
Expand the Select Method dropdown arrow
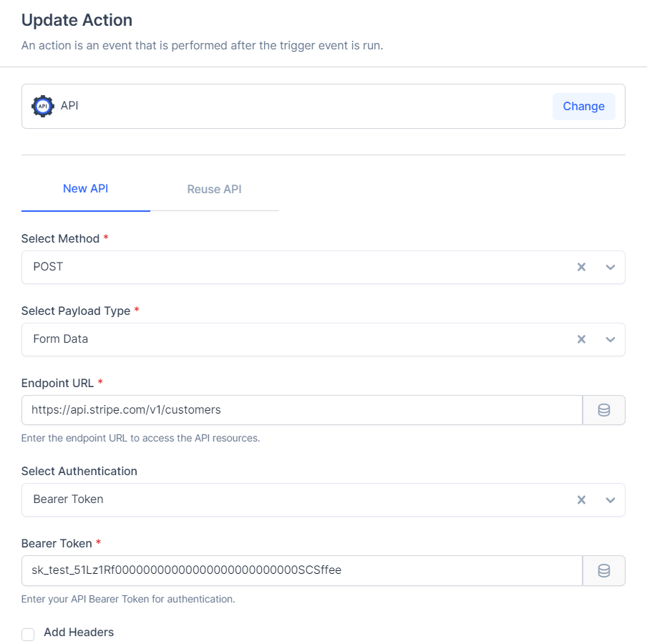[610, 267]
